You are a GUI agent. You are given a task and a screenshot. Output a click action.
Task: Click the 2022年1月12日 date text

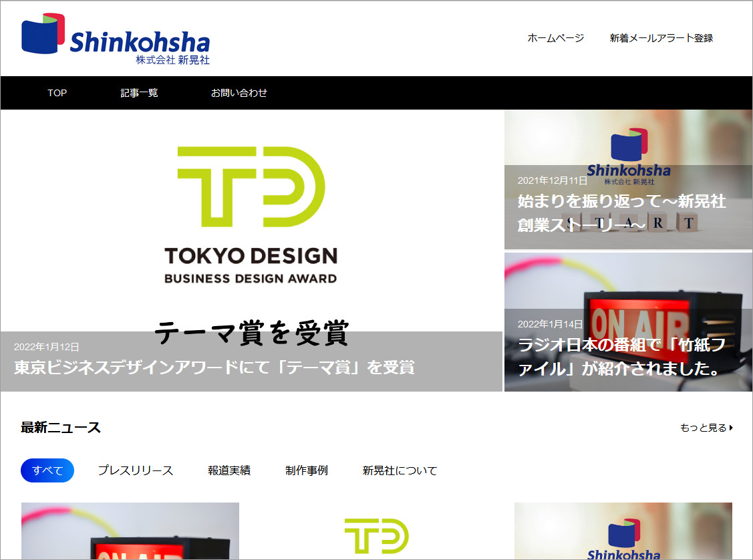47,347
